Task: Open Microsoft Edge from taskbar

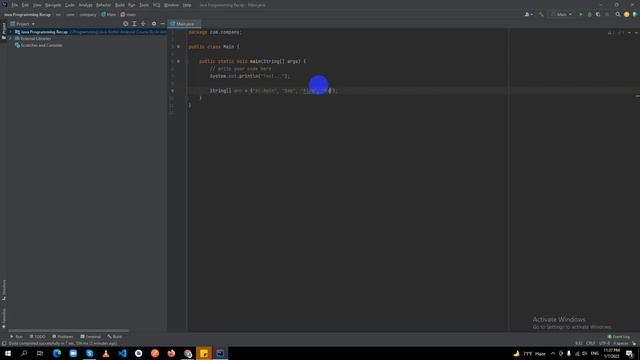Action: tap(57, 353)
